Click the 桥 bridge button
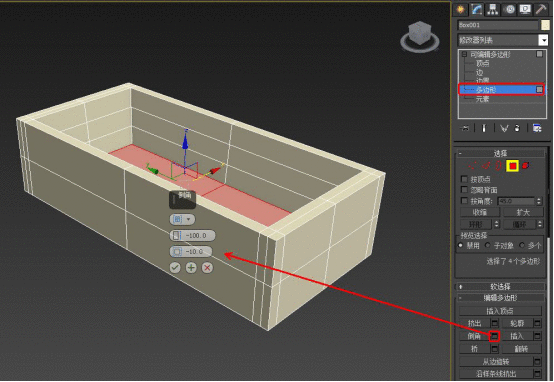554x382 pixels. click(x=475, y=348)
